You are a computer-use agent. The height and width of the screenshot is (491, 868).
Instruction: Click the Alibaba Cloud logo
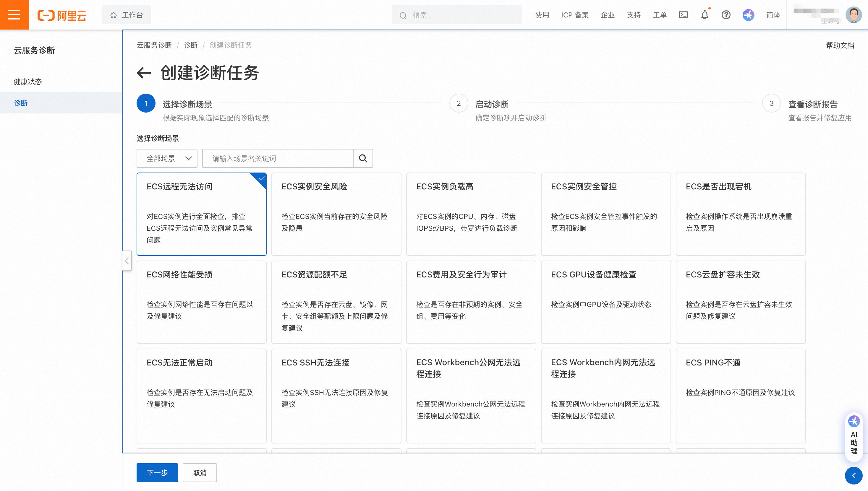click(x=62, y=15)
